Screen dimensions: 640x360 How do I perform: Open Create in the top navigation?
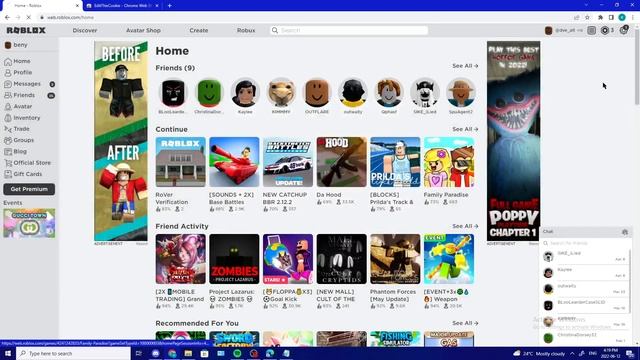tap(199, 31)
